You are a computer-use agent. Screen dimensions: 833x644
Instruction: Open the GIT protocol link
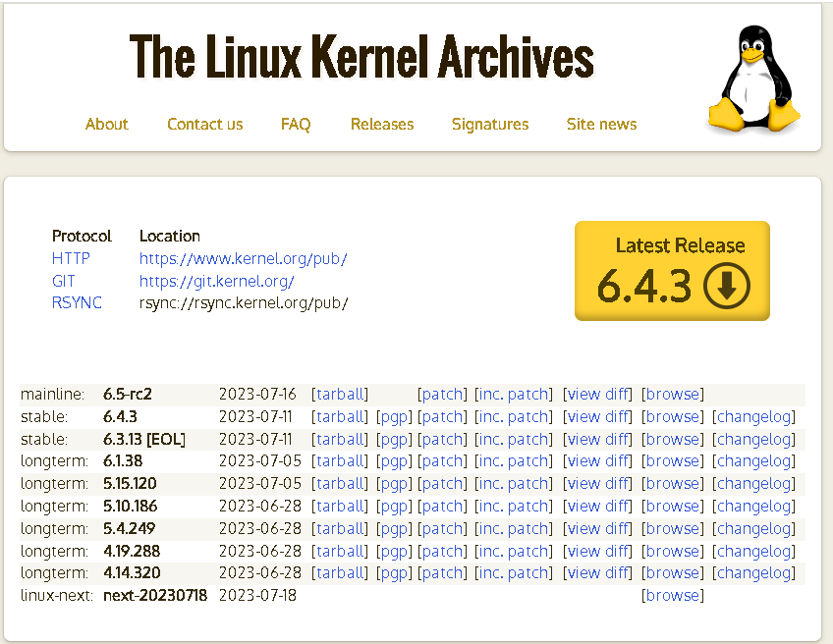tap(63, 281)
